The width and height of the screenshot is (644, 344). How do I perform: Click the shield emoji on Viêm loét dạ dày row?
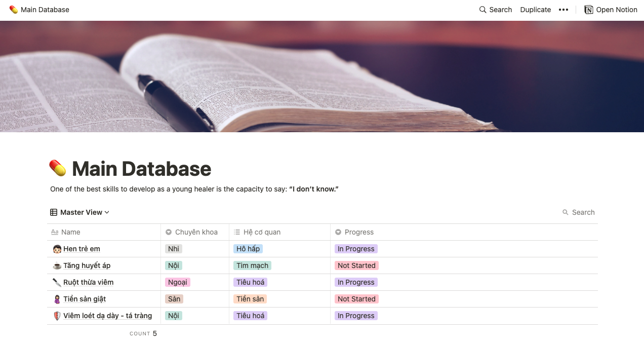pos(57,315)
